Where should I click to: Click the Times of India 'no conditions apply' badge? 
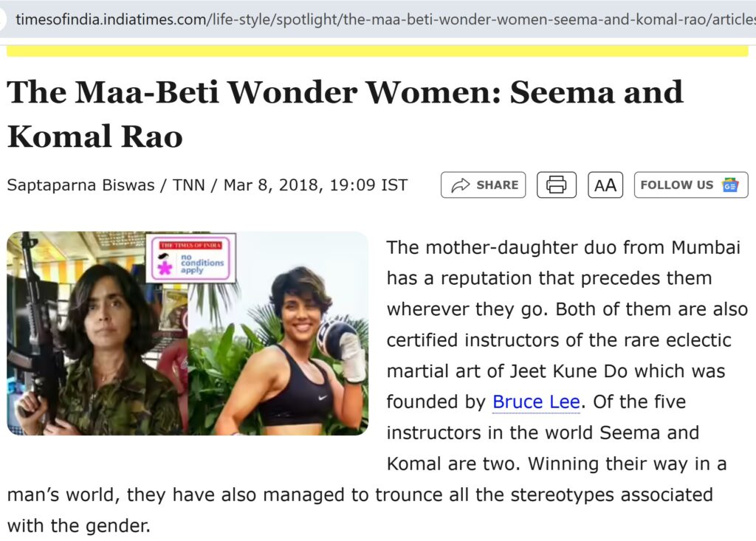(x=191, y=255)
